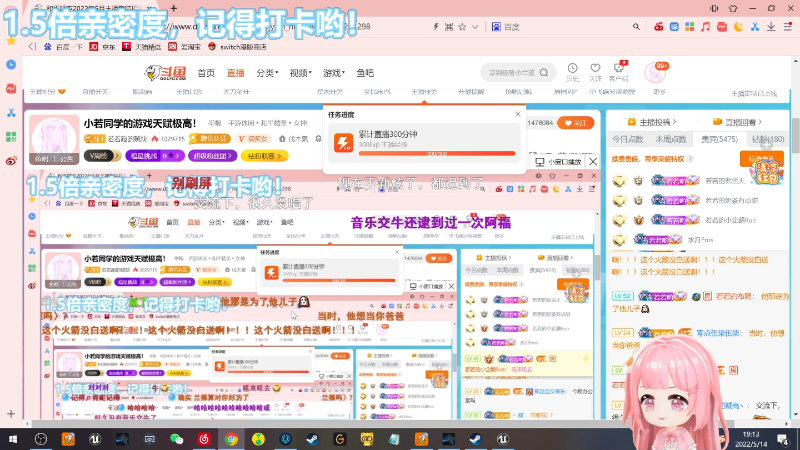The image size is (800, 450).
Task: Open the sidebar Weibo icon
Action: pyautogui.click(x=11, y=161)
